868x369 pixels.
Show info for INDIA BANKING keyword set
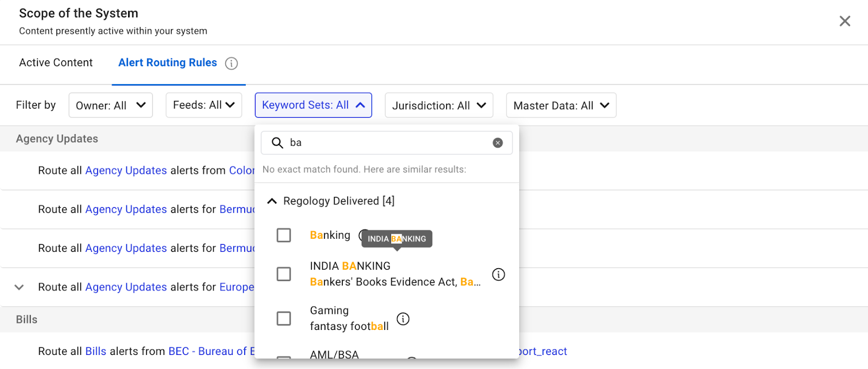(498, 275)
